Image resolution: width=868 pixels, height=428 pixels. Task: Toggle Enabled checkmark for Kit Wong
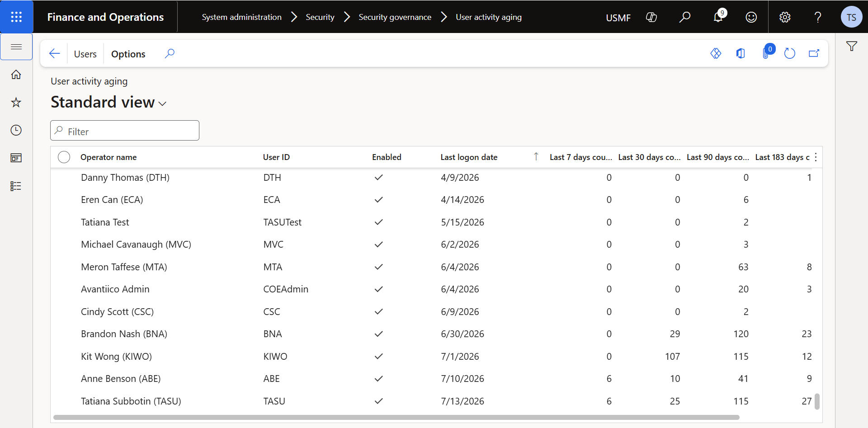pos(379,357)
